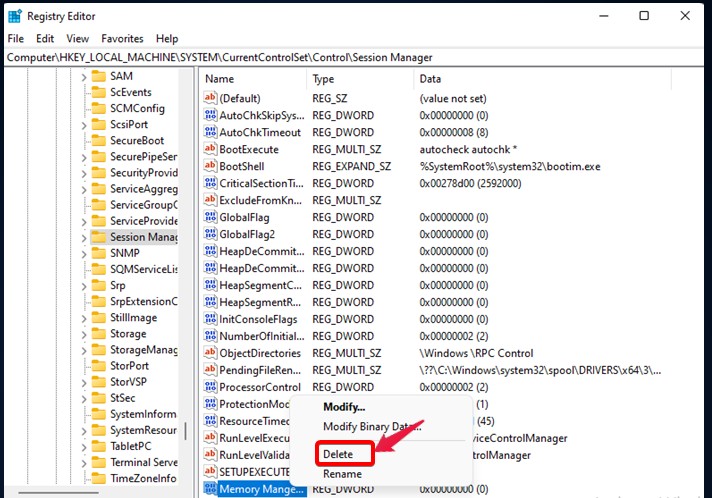Expand the SNMP tree node
Viewport: 712px width, 498px height.
click(x=83, y=254)
